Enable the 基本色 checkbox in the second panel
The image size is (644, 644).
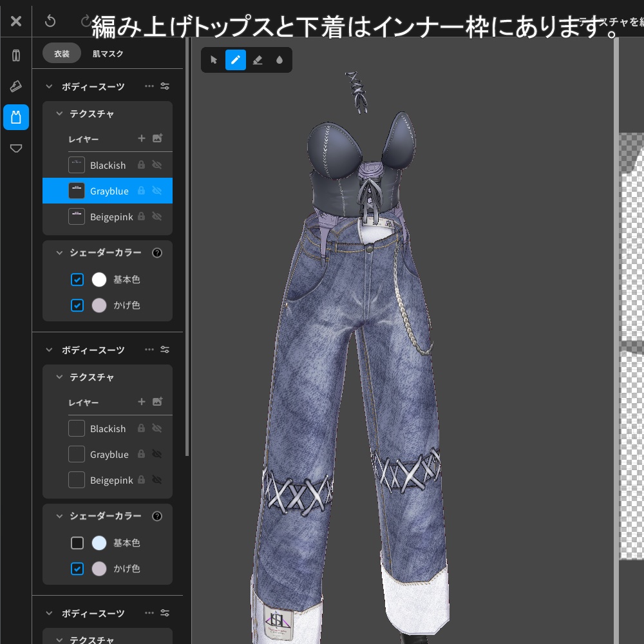77,543
